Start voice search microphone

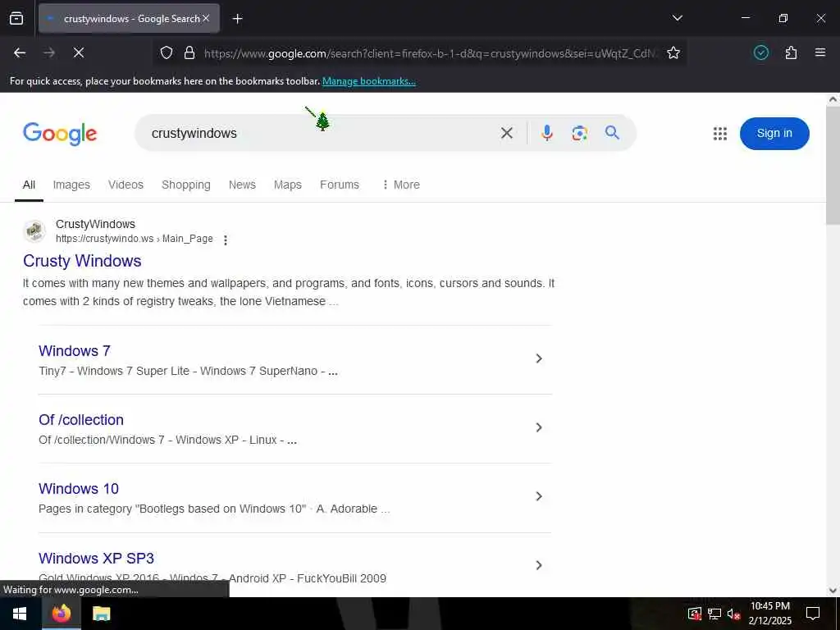pyautogui.click(x=546, y=133)
